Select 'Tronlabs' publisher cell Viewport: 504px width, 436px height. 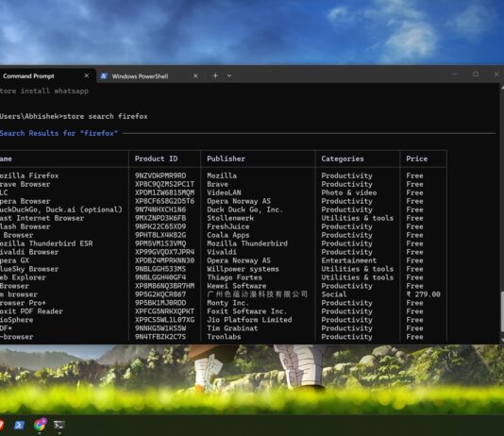pyautogui.click(x=224, y=337)
